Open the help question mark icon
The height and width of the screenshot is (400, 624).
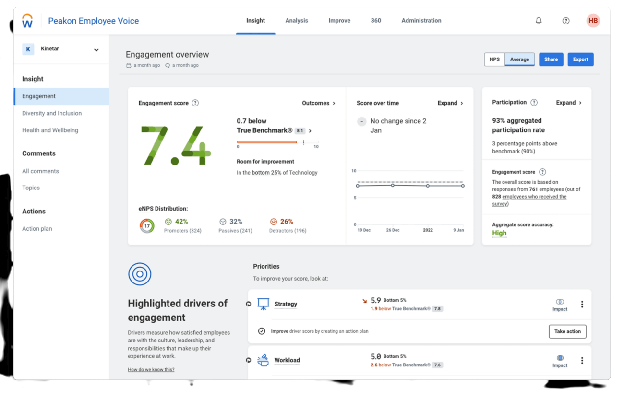click(566, 20)
